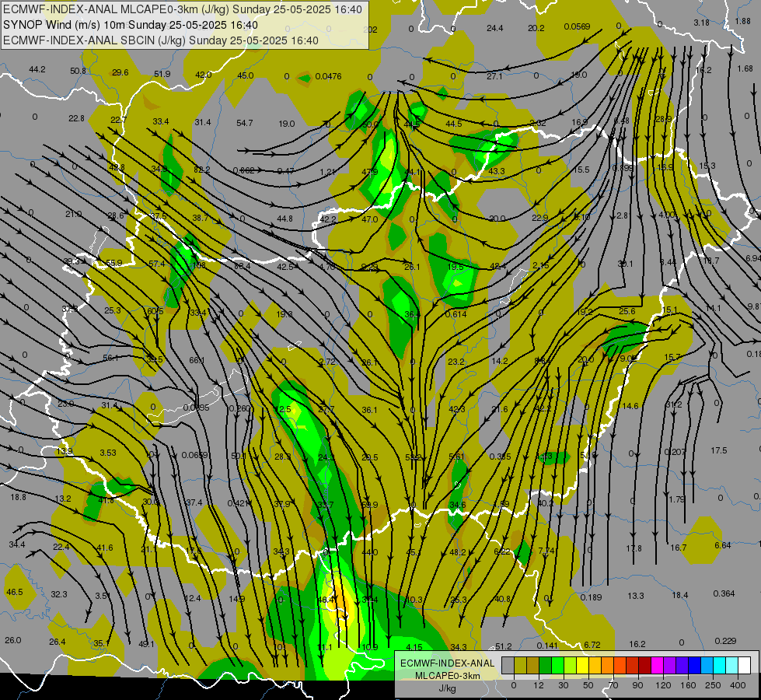Click the map value 46.5
761x700 pixels.
coord(15,592)
